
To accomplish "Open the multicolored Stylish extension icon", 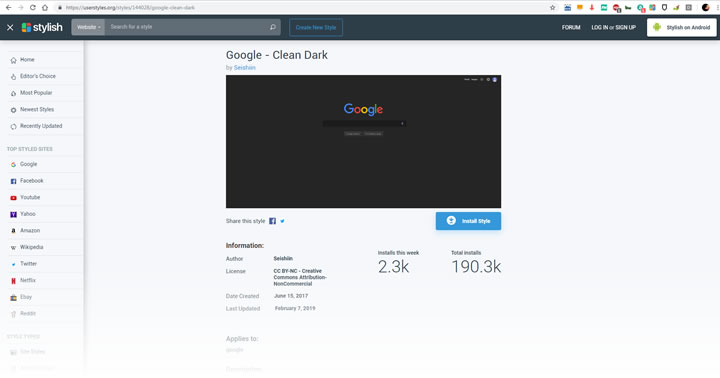I will coord(652,7).
